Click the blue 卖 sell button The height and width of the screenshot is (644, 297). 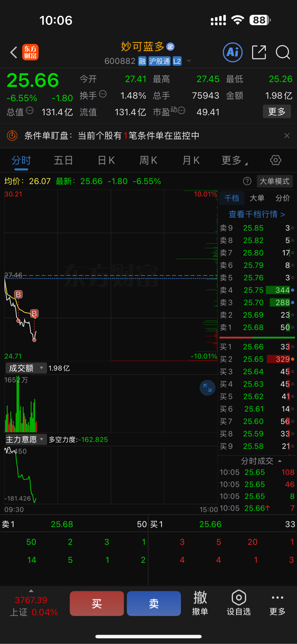(x=154, y=603)
